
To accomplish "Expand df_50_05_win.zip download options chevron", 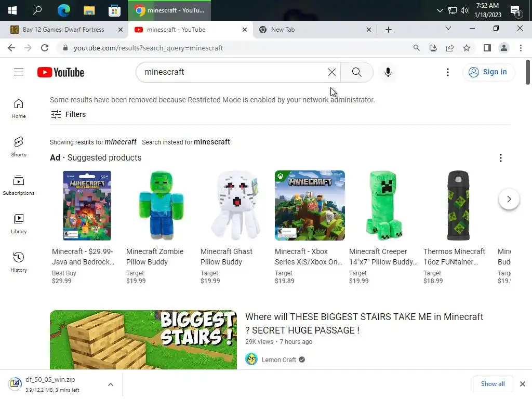I will pos(111,384).
